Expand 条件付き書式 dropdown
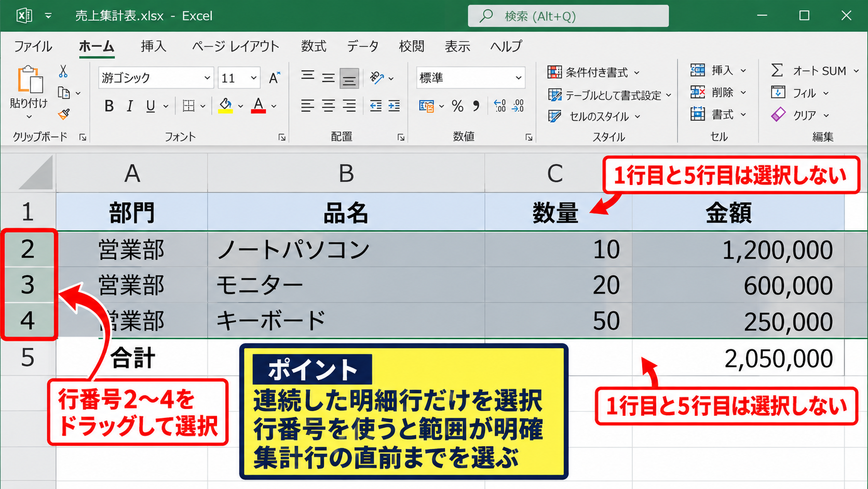The width and height of the screenshot is (868, 489). [x=636, y=73]
